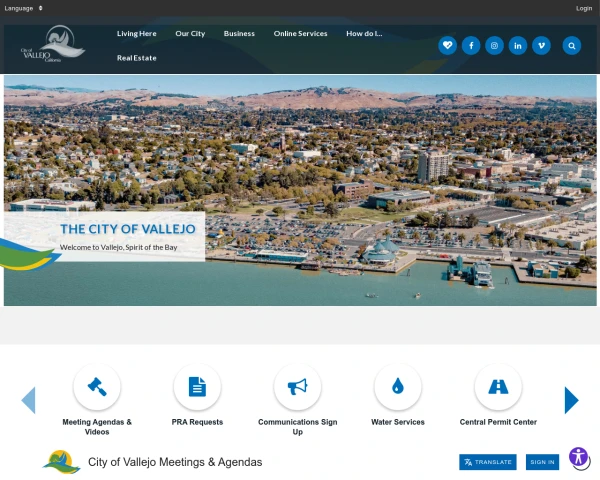Click the Sign In button
The height and width of the screenshot is (480, 600).
(542, 462)
